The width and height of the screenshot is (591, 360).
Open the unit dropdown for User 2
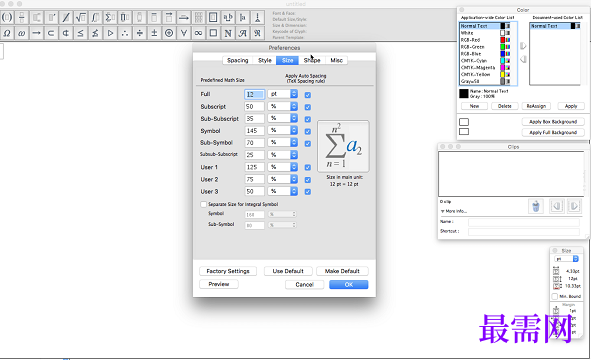tap(283, 179)
